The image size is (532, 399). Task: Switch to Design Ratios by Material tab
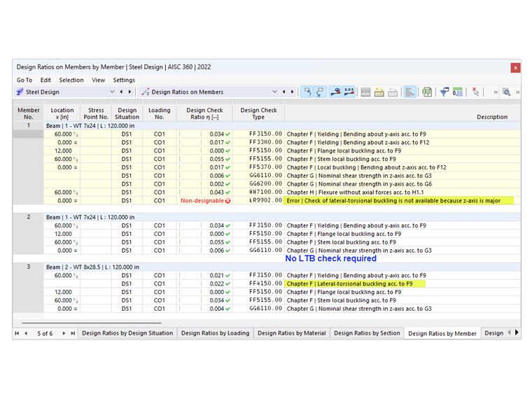(292, 333)
